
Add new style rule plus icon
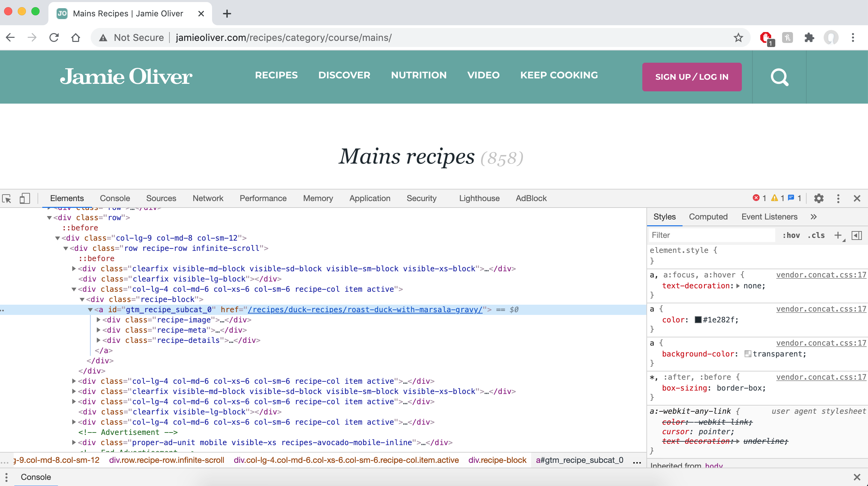838,235
